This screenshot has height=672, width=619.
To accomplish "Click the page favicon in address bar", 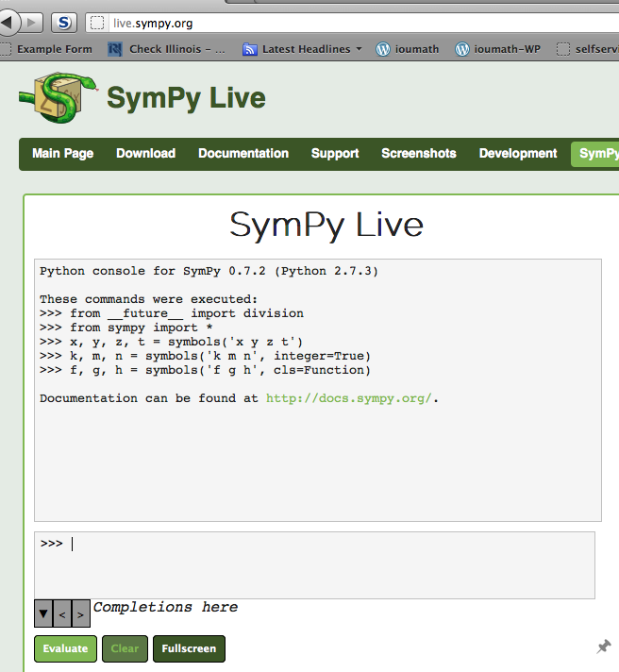I will (x=96, y=23).
